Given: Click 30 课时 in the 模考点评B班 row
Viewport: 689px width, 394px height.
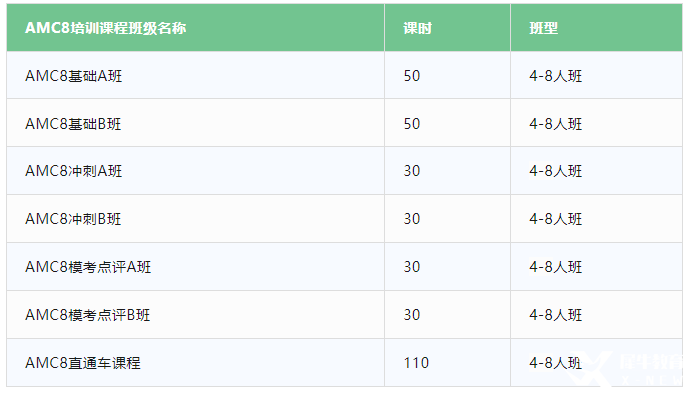Looking at the screenshot, I should [412, 314].
